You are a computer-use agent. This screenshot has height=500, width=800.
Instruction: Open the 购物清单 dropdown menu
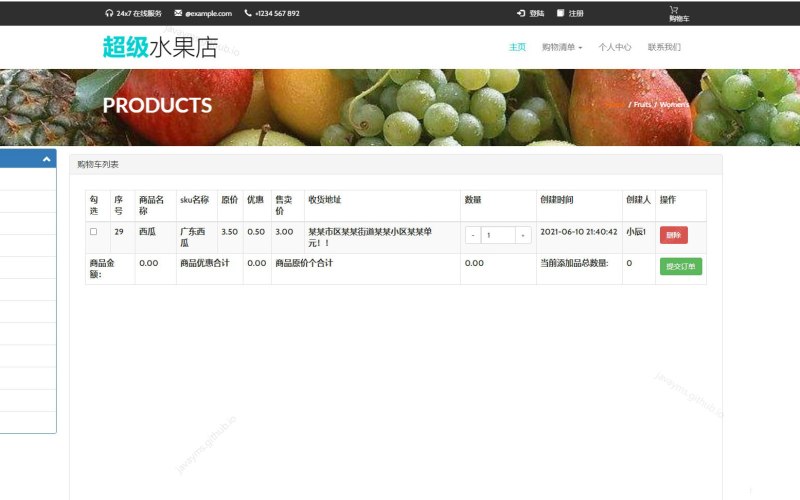point(562,47)
